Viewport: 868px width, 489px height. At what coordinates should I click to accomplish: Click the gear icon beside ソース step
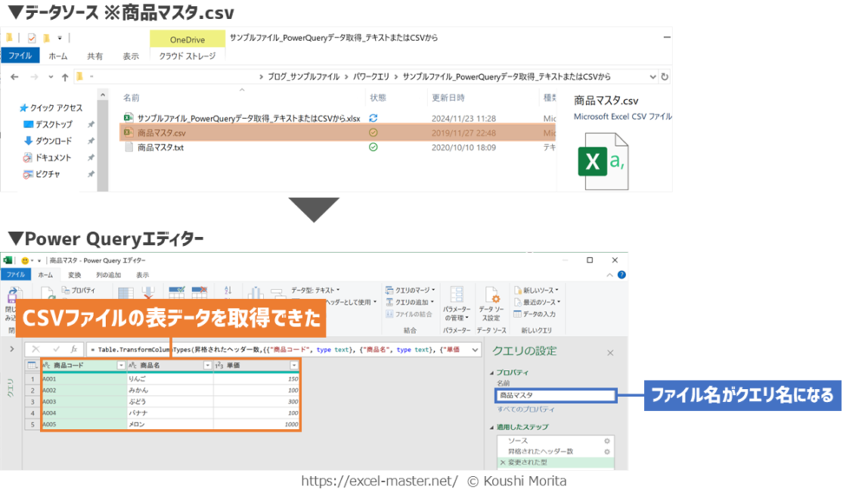click(x=607, y=440)
